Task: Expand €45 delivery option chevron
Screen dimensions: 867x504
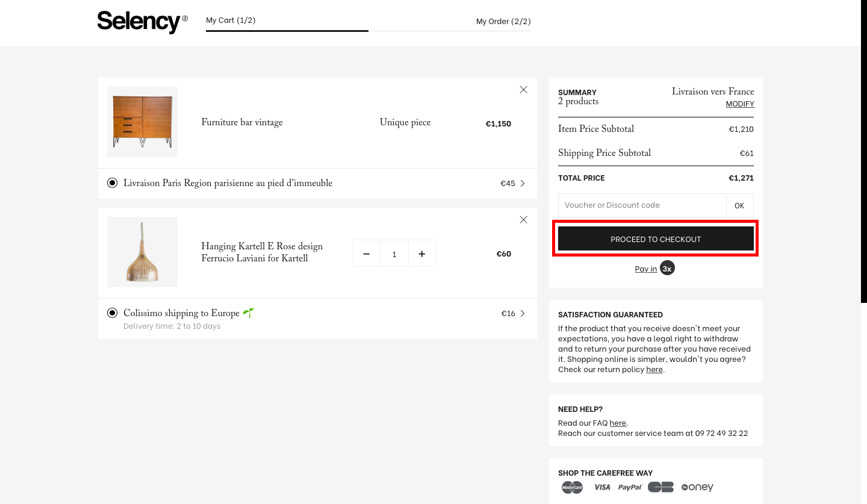Action: coord(523,184)
